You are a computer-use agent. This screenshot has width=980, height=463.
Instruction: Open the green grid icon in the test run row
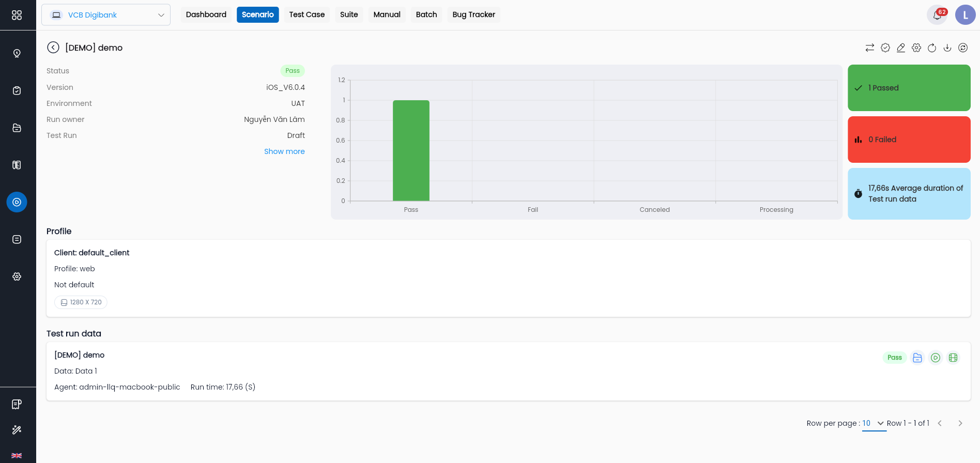tap(954, 358)
